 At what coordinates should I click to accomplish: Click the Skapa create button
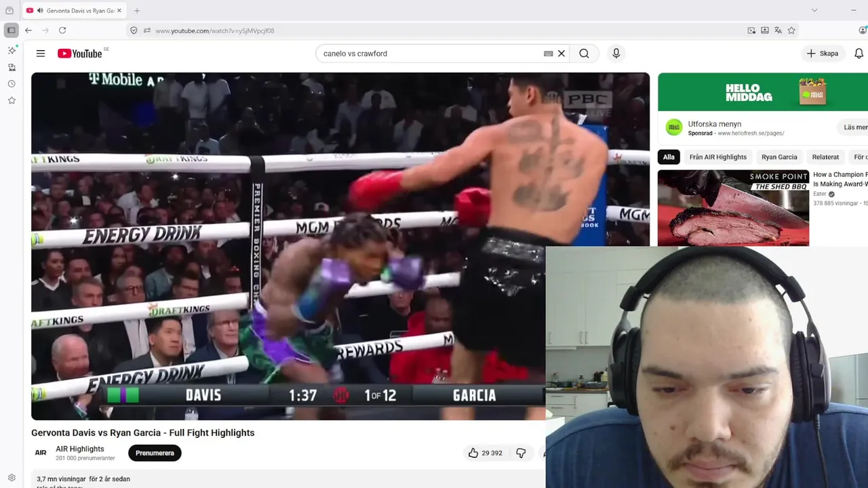click(x=823, y=54)
